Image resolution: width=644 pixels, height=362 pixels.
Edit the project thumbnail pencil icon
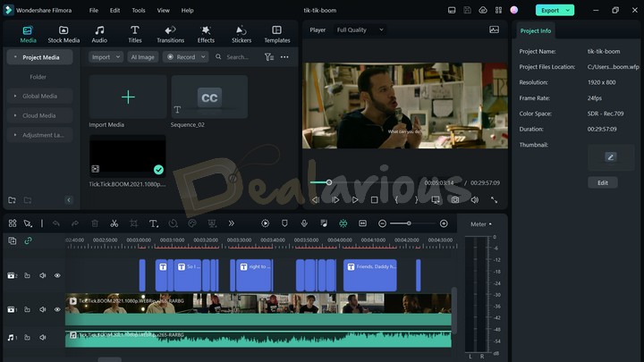pos(610,156)
